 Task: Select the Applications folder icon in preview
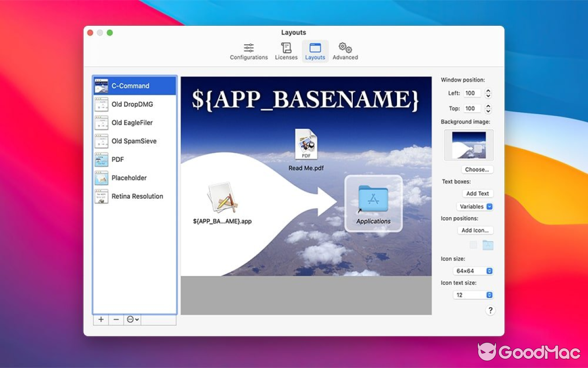coord(373,199)
